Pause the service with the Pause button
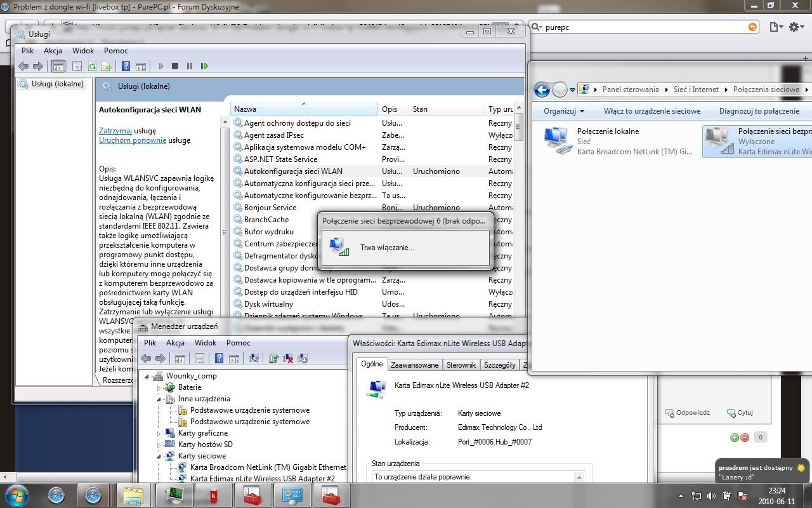The width and height of the screenshot is (812, 508). click(190, 66)
